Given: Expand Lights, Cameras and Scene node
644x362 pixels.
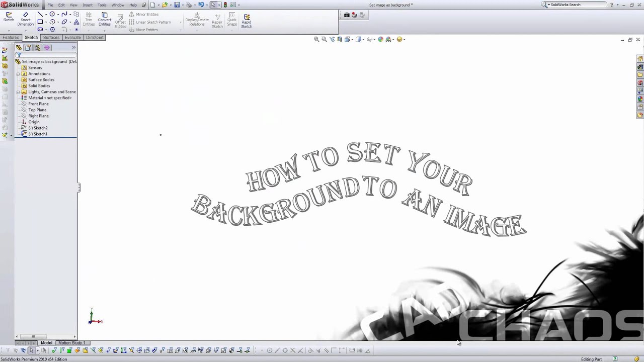Looking at the screenshot, I should pos(18,92).
